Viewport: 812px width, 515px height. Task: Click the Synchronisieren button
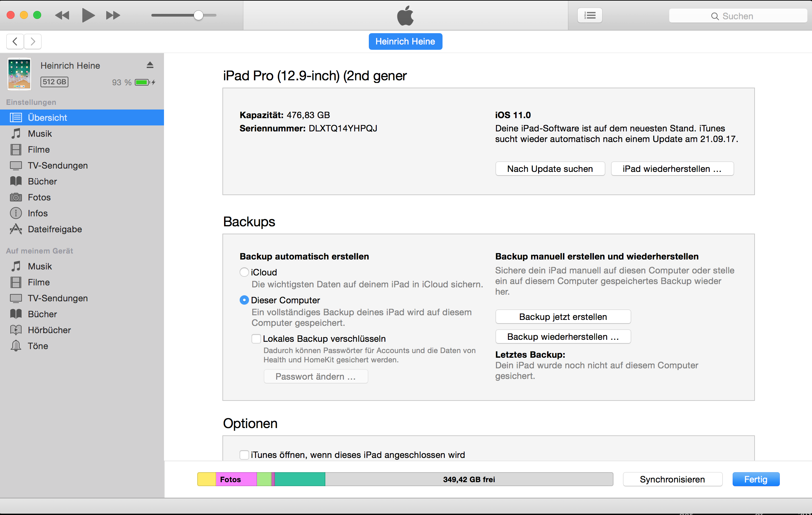(x=672, y=479)
